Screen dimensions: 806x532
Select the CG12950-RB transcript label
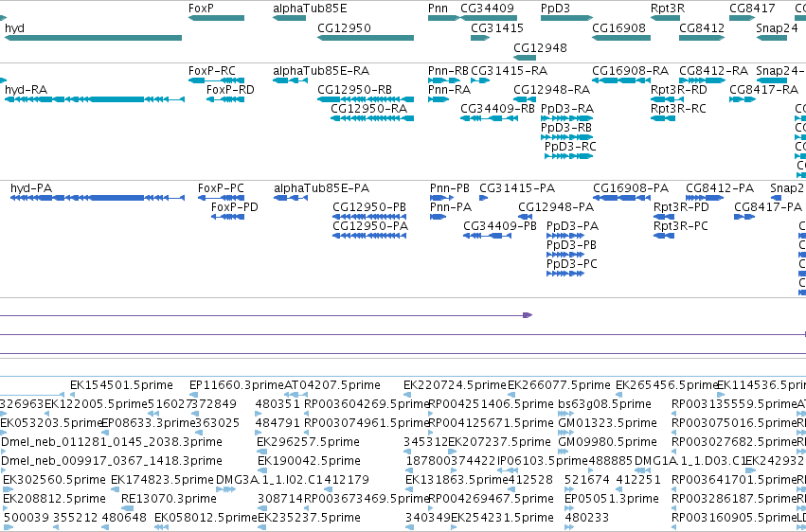click(x=354, y=89)
